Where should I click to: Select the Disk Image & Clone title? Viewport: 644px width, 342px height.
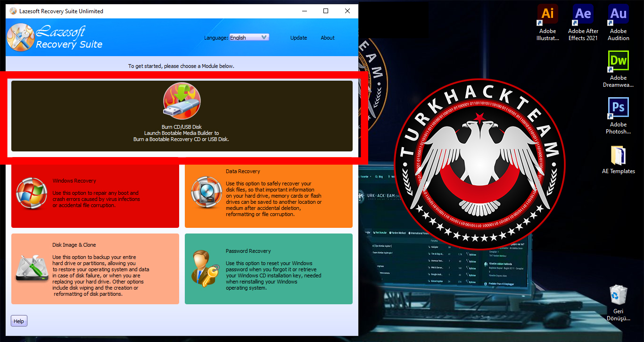click(74, 245)
